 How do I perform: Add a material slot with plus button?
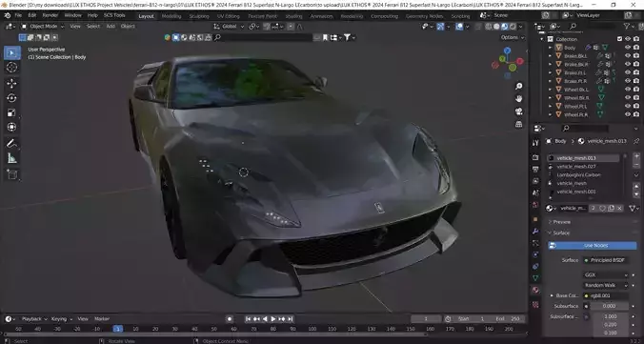636,156
